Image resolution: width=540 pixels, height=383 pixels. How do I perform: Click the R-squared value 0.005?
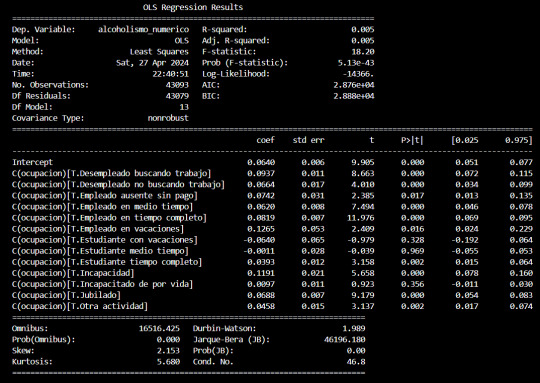(363, 30)
